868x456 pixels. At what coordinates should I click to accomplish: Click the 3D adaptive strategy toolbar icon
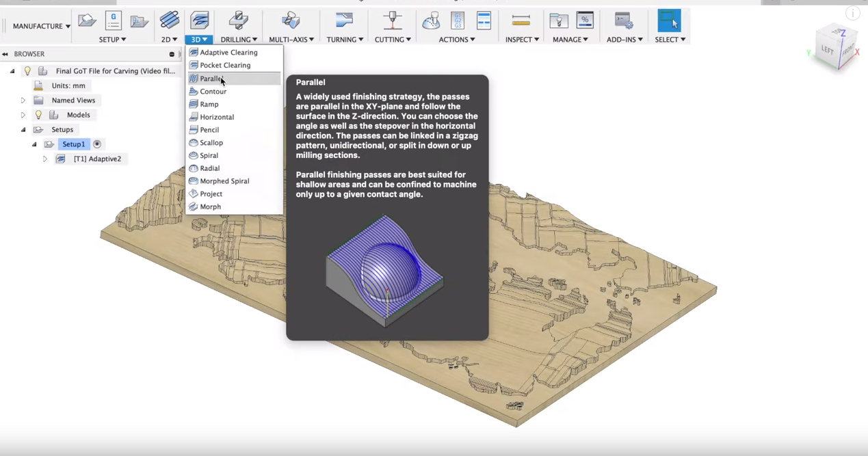coord(200,21)
